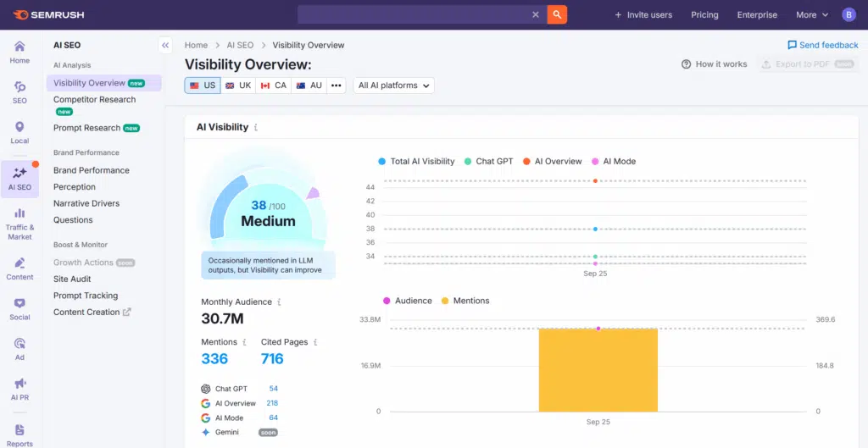Click the Monthly Audience info icon
The width and height of the screenshot is (868, 448).
click(x=279, y=302)
